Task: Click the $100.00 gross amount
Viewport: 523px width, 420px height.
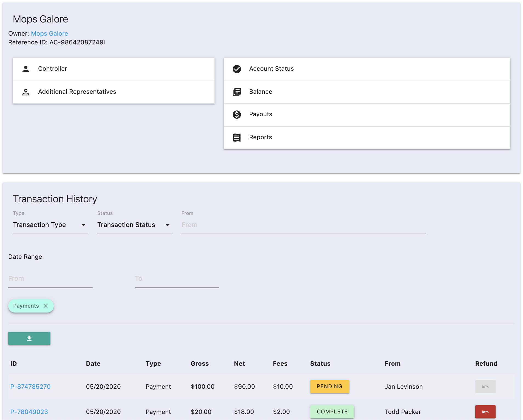Action: click(203, 387)
